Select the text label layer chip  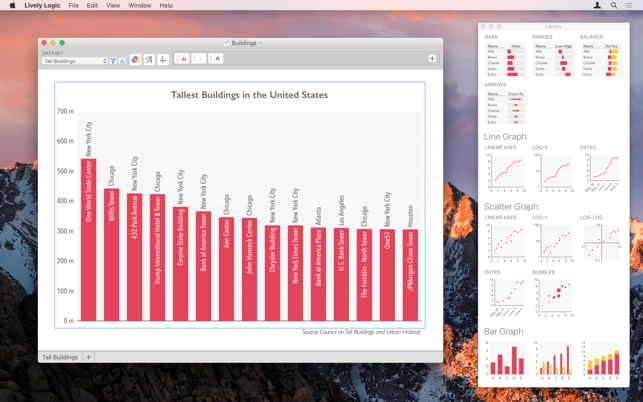(x=216, y=59)
